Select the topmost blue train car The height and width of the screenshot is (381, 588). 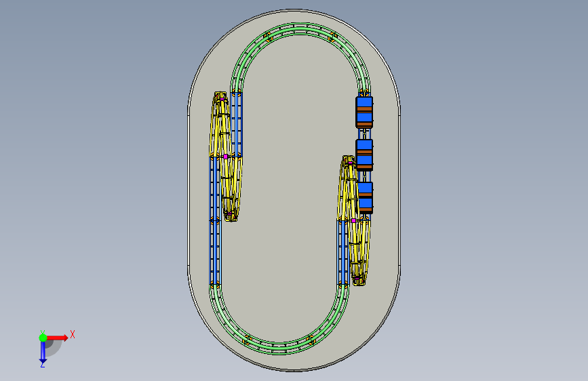tap(364, 113)
